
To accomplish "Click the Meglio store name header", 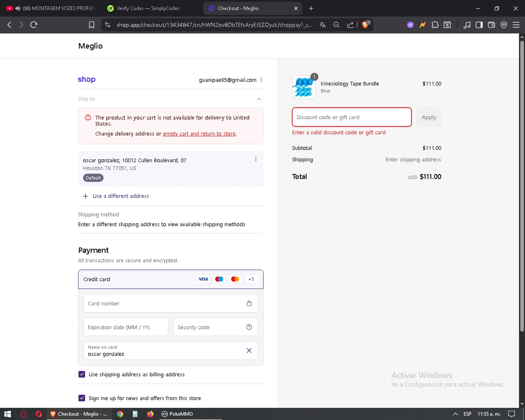I will pyautogui.click(x=90, y=46).
